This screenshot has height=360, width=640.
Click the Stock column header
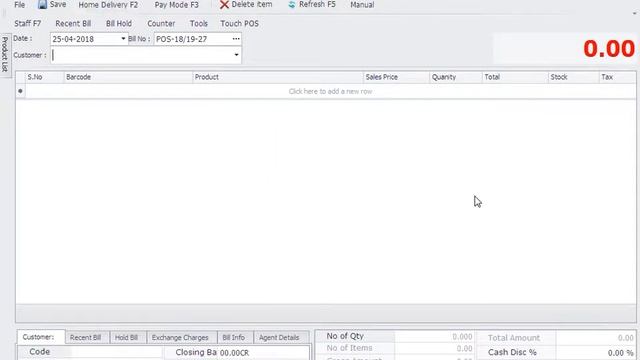coord(573,77)
